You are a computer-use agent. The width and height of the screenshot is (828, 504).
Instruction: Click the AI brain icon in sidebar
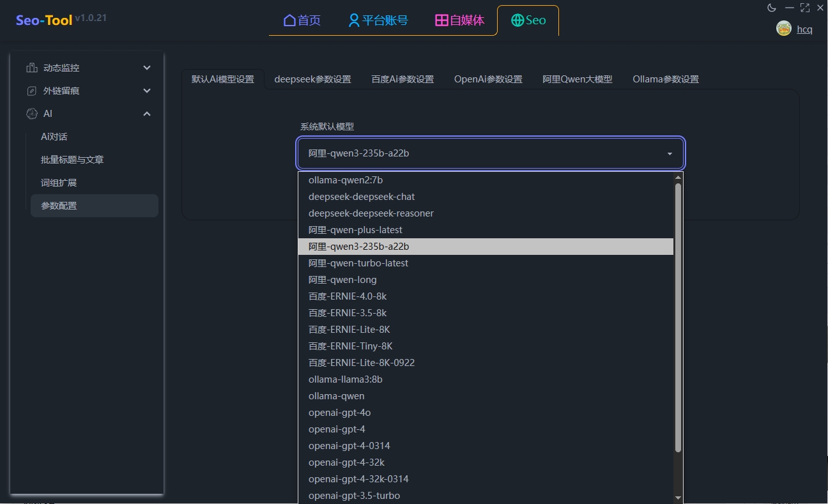[31, 114]
